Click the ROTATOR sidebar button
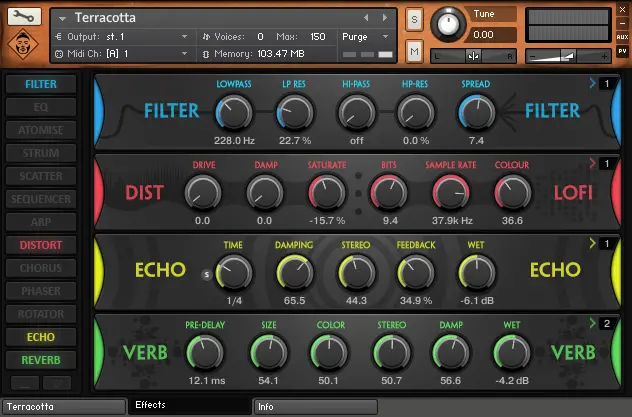 [x=41, y=314]
